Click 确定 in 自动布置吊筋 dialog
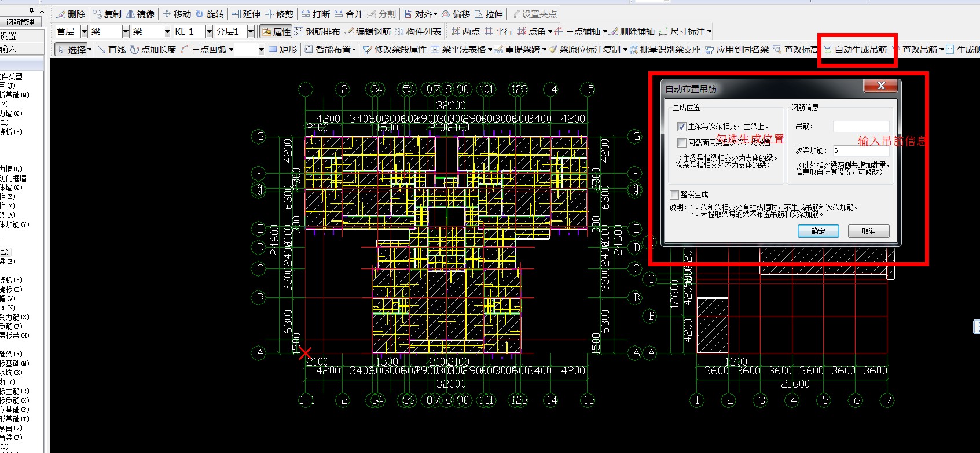 (818, 231)
